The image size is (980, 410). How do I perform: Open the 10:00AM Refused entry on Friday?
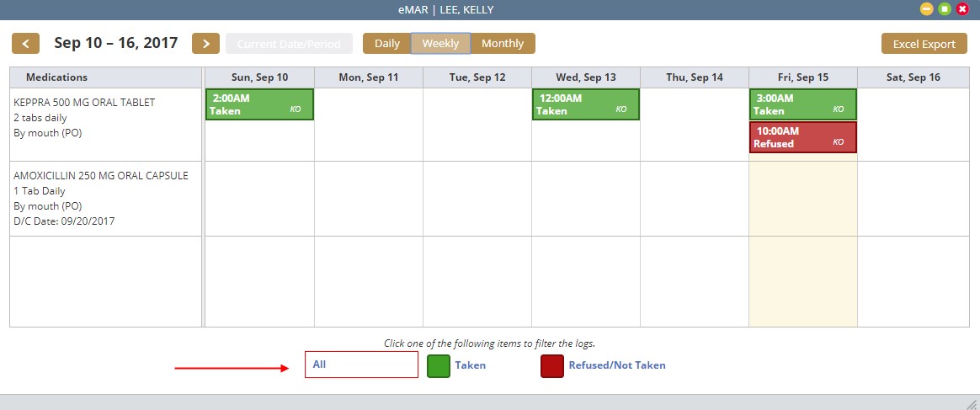click(802, 137)
